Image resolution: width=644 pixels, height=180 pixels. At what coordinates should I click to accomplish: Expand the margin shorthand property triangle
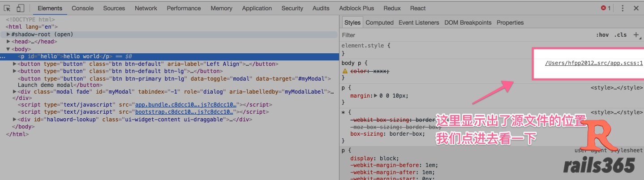[375, 95]
